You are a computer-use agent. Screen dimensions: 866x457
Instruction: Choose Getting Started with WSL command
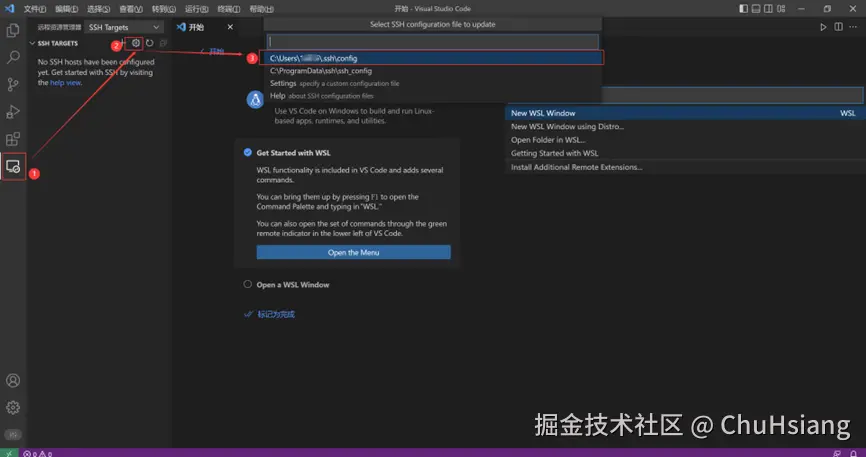(x=685, y=153)
